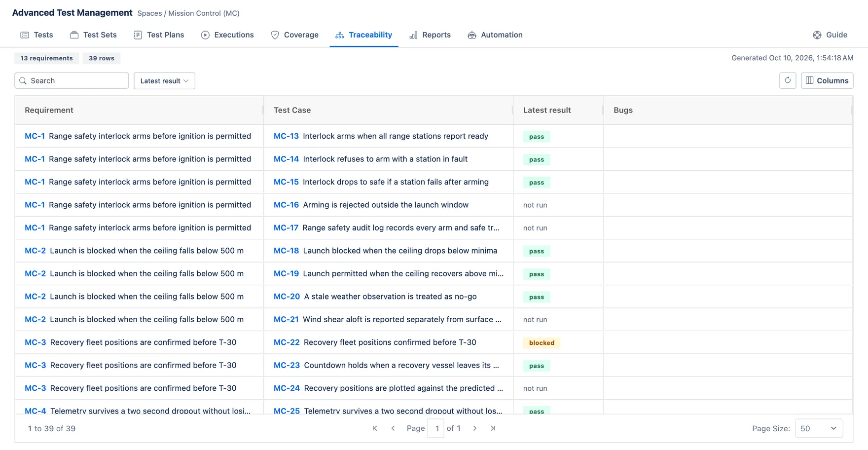
Task: Open the Reports tab
Action: coord(430,35)
